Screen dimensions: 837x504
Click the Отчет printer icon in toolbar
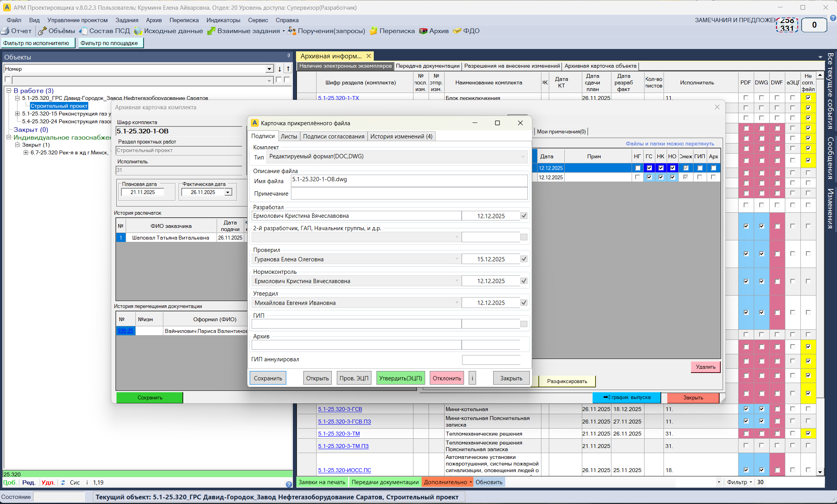point(5,31)
